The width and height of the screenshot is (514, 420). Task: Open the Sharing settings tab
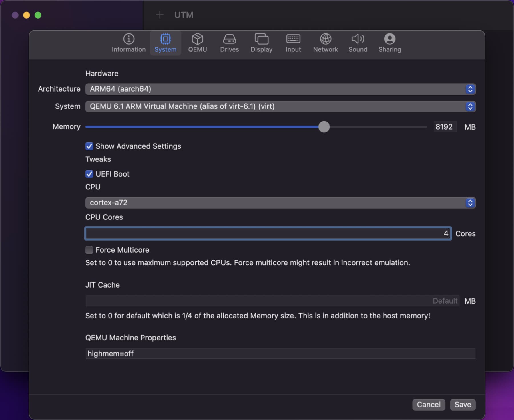point(389,43)
